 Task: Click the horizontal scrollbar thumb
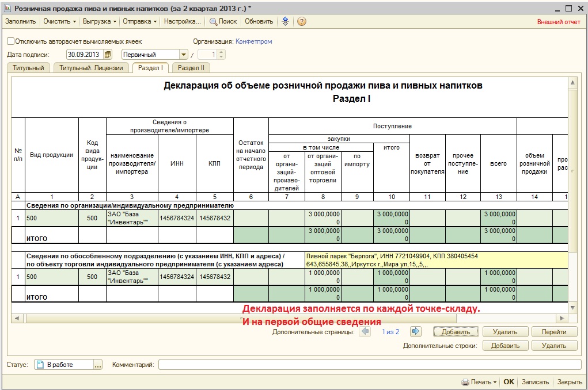[241, 319]
